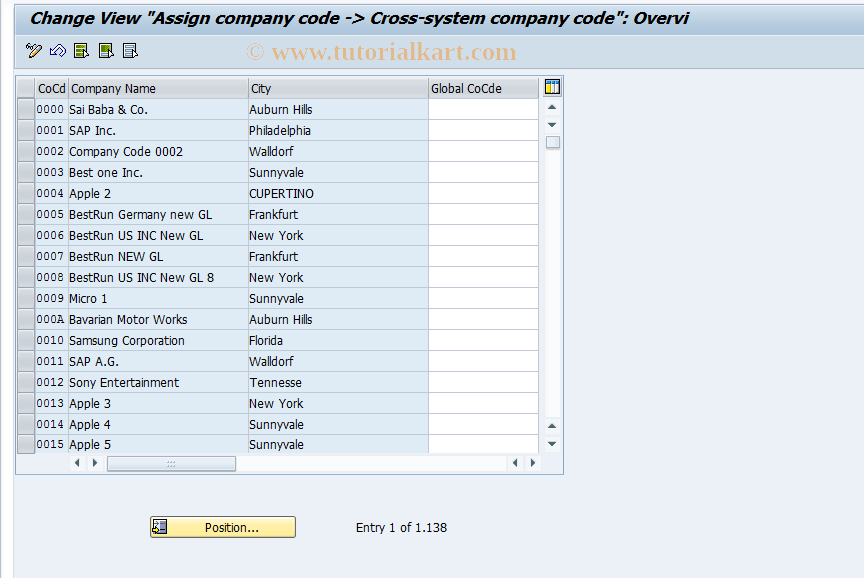Viewport: 864px width, 578px height.
Task: Click the Undo changes icon
Action: coord(57,50)
